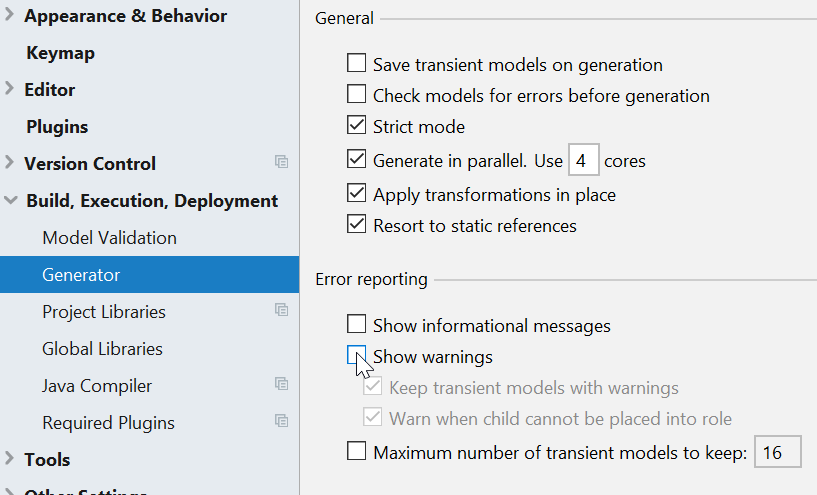Click the parallel cores number field
The image size is (817, 495).
click(583, 160)
